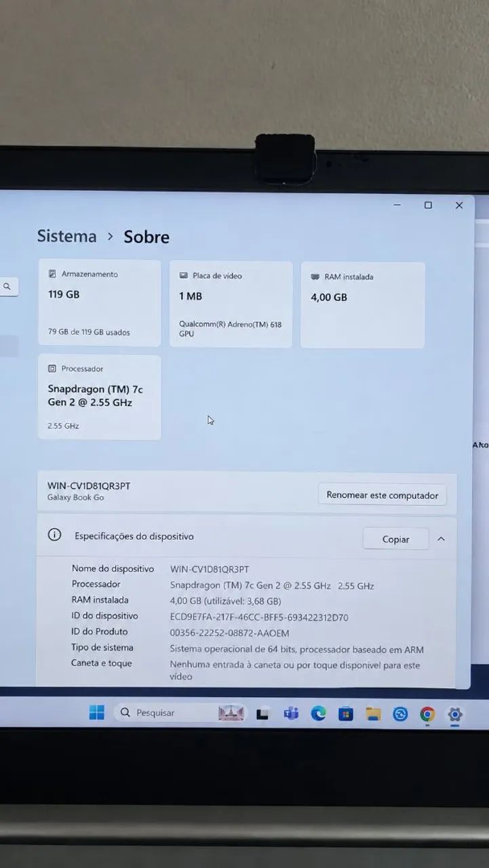The image size is (489, 868).
Task: Maximize the Settings window
Action: pos(428,205)
